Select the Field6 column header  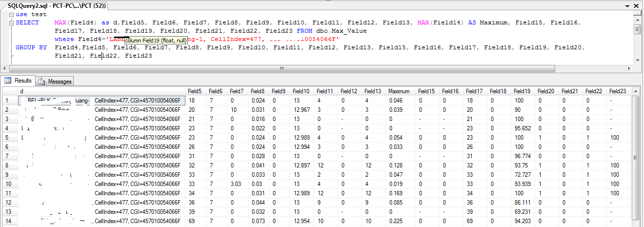[x=218, y=91]
